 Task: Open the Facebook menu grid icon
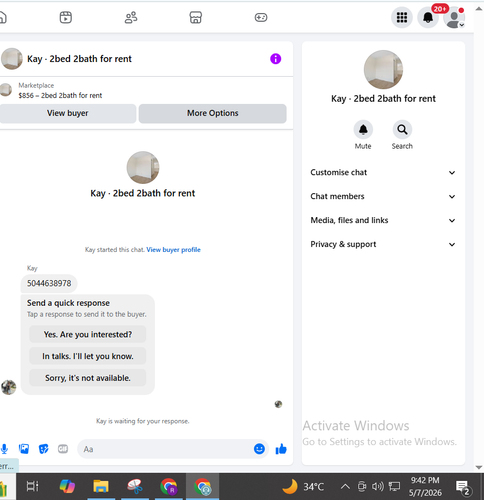402,17
